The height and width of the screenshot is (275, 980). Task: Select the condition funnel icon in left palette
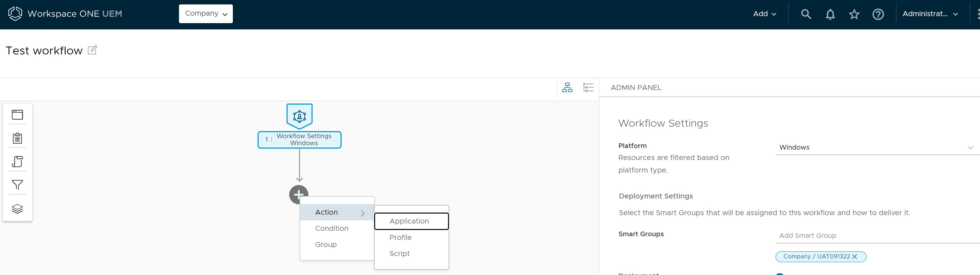17,185
